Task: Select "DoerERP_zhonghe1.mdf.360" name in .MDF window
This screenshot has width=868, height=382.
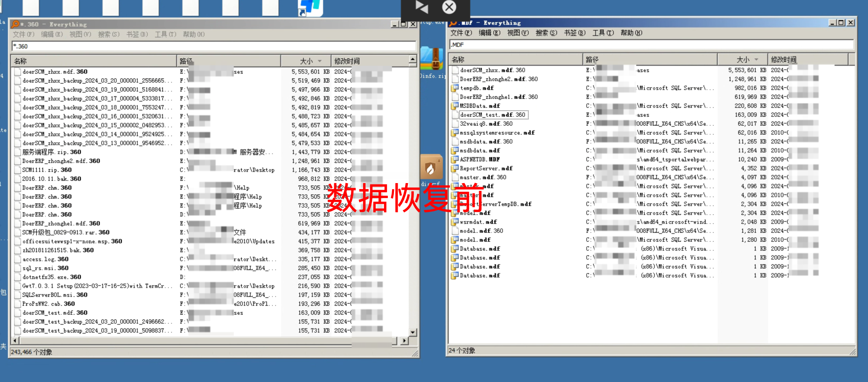Action: (499, 97)
